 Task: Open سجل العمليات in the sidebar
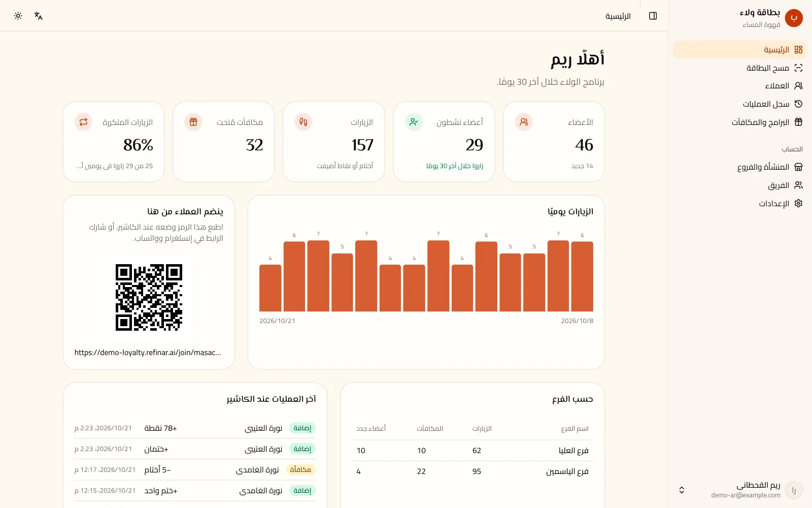coord(740,104)
